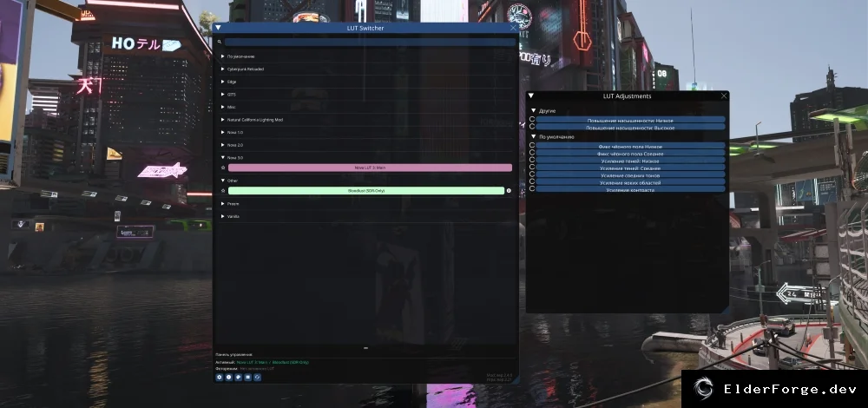Click the active LUT name text
The width and height of the screenshot is (868, 408).
coord(273,362)
